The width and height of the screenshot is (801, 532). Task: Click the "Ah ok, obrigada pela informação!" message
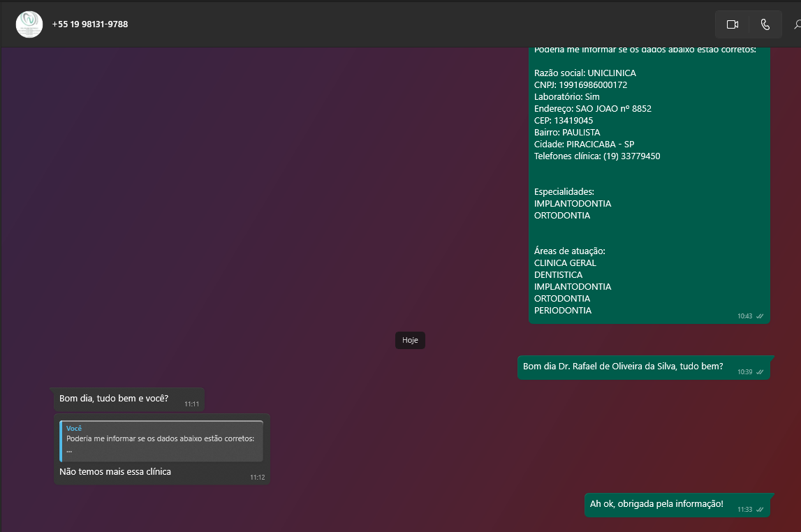656,504
